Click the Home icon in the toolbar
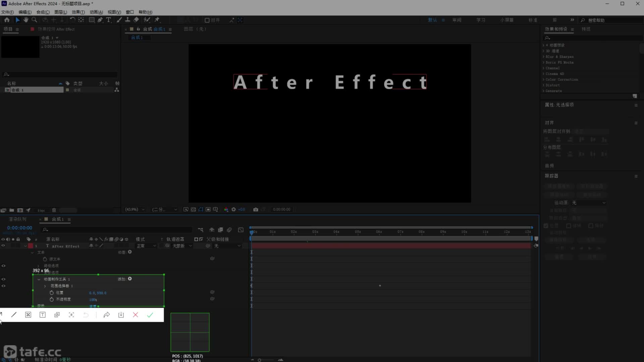 click(7, 20)
